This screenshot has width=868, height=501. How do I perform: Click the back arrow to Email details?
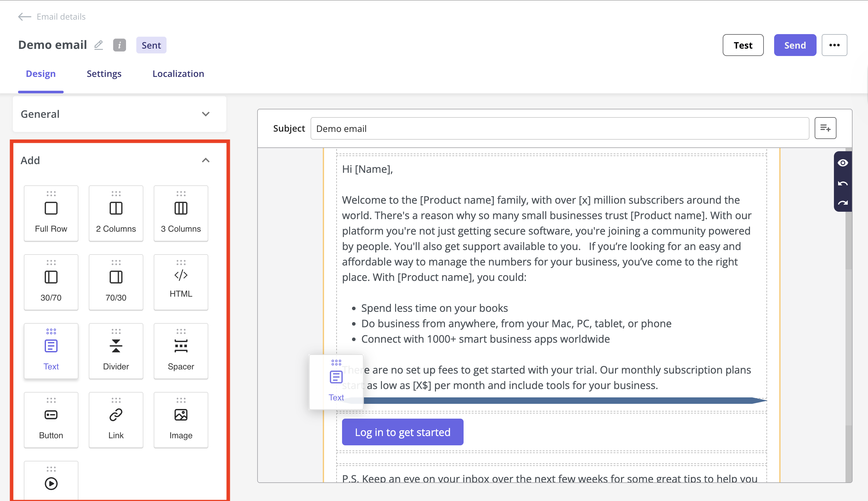pos(24,16)
